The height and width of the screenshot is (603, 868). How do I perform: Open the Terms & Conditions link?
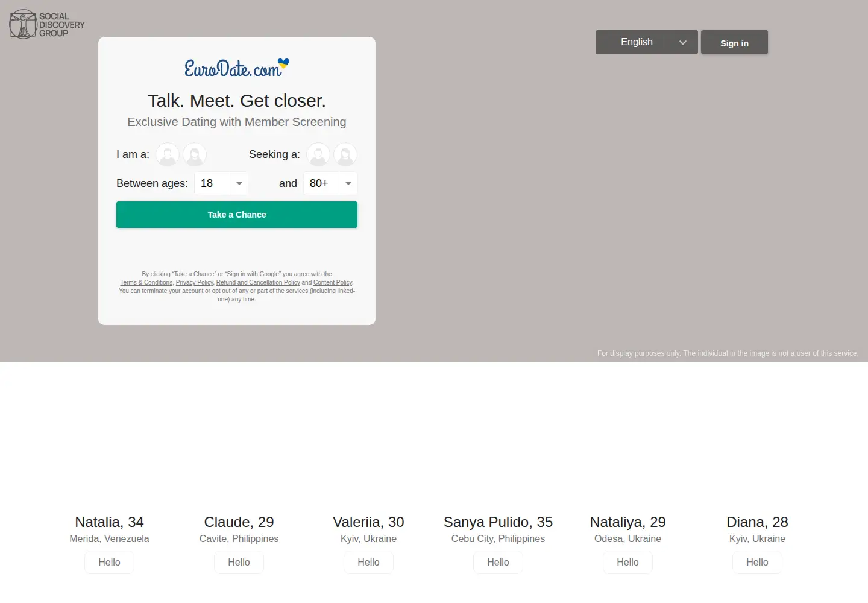(146, 282)
